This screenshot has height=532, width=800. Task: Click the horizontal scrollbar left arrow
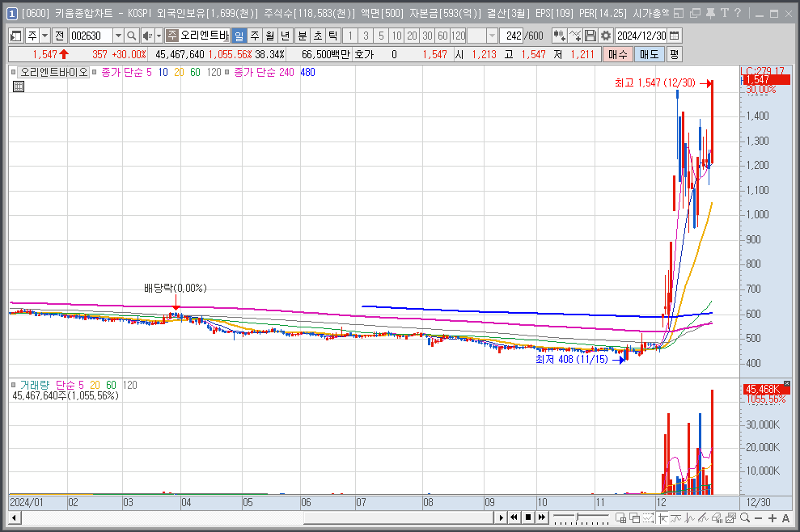(x=15, y=518)
